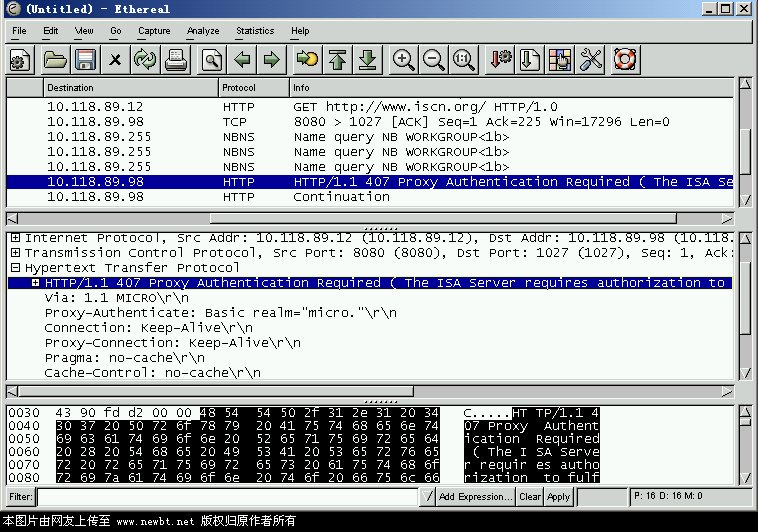Reload the capture file icon
The width and height of the screenshot is (758, 532).
pyautogui.click(x=145, y=60)
